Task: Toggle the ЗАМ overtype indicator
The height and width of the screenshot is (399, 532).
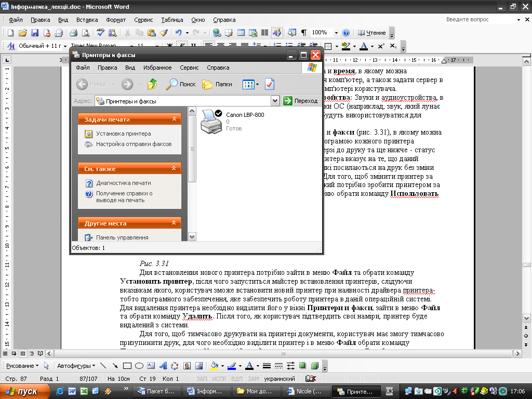Action: (x=253, y=379)
